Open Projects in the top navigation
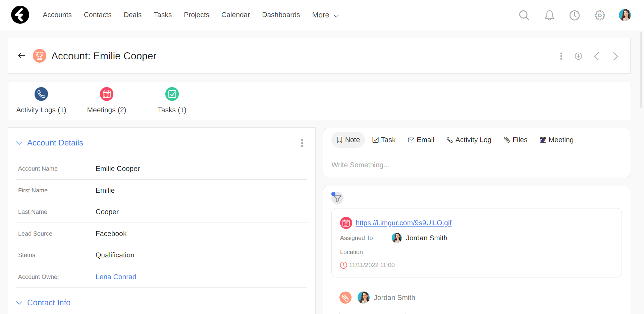Image resolution: width=644 pixels, height=314 pixels. click(197, 15)
